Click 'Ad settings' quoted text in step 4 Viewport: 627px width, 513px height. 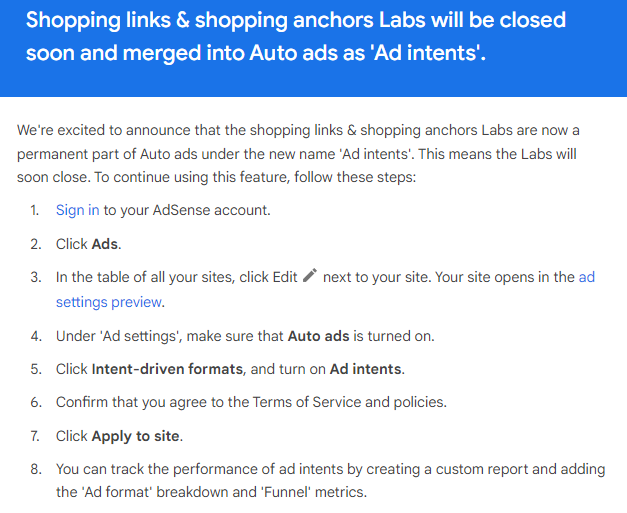(x=140, y=336)
